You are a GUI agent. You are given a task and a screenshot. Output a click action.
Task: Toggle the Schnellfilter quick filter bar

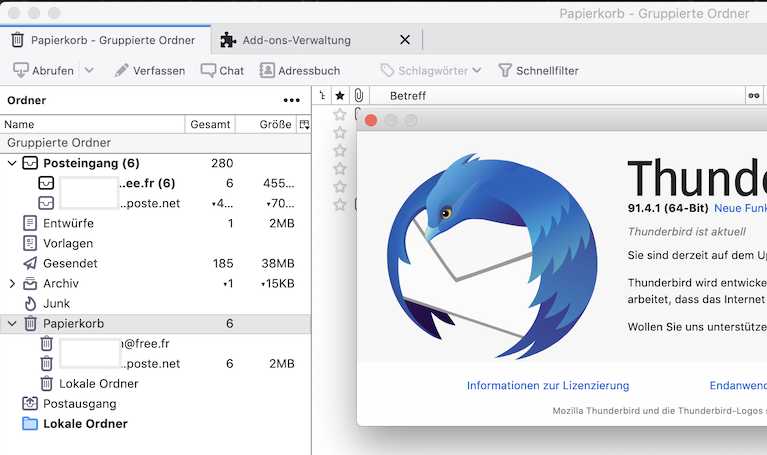pyautogui.click(x=538, y=71)
